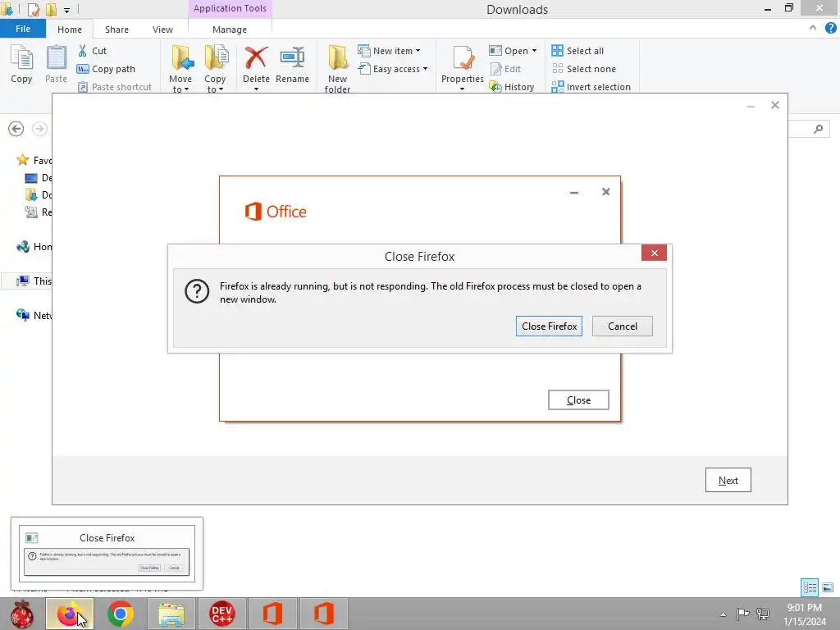Click the Back navigation arrow
This screenshot has height=630, width=840.
coord(16,129)
